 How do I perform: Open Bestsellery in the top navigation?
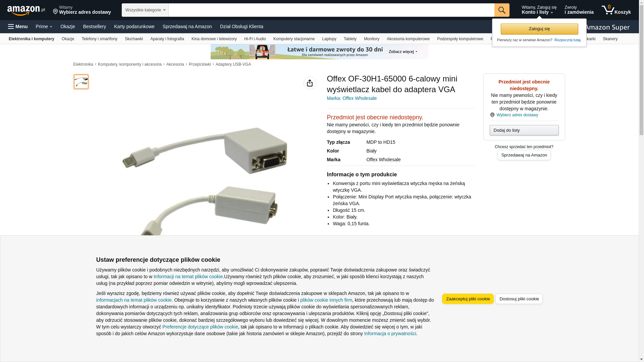pyautogui.click(x=95, y=26)
